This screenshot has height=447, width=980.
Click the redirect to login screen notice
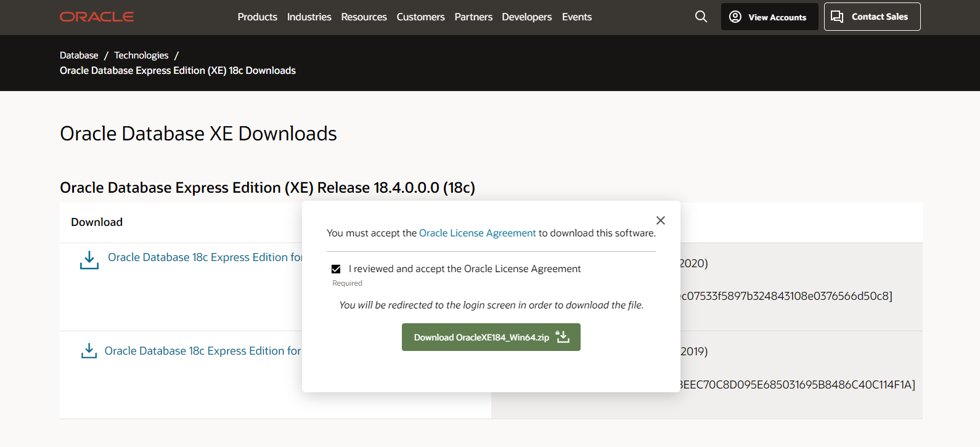(x=491, y=305)
